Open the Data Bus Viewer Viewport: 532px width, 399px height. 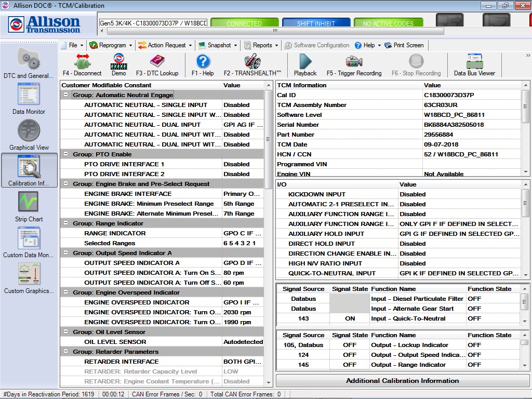pyautogui.click(x=474, y=64)
